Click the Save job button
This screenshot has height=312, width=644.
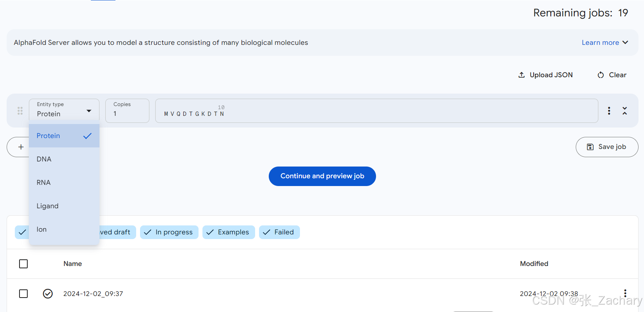[607, 147]
